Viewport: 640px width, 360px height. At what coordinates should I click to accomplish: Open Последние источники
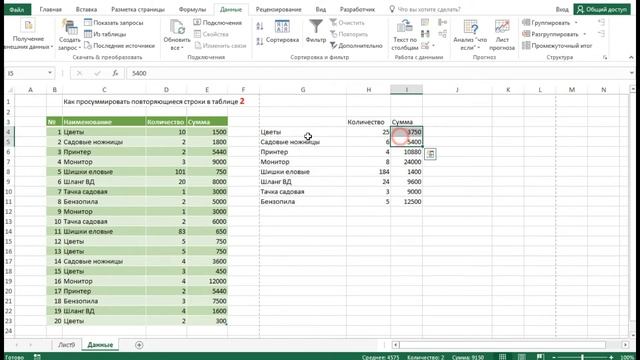(120, 46)
